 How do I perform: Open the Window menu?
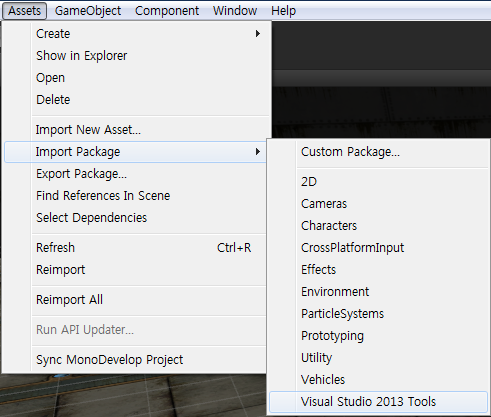tap(235, 11)
